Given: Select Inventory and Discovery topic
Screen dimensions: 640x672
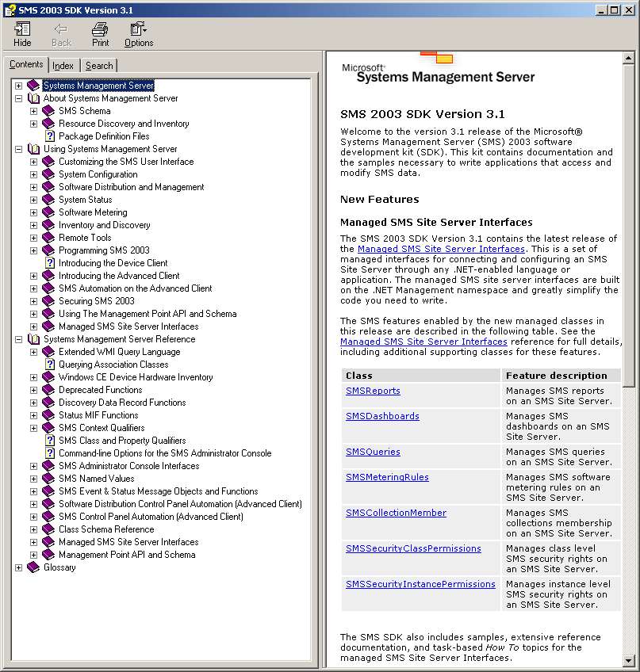Looking at the screenshot, I should click(104, 225).
